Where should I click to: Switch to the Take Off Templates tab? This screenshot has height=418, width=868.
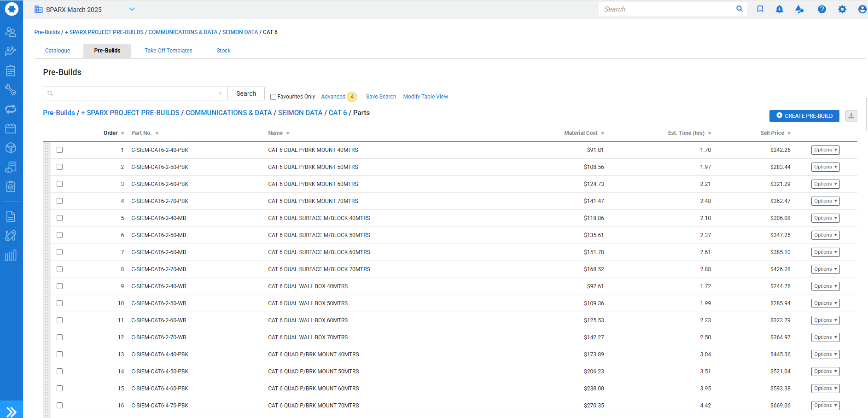[x=169, y=51]
